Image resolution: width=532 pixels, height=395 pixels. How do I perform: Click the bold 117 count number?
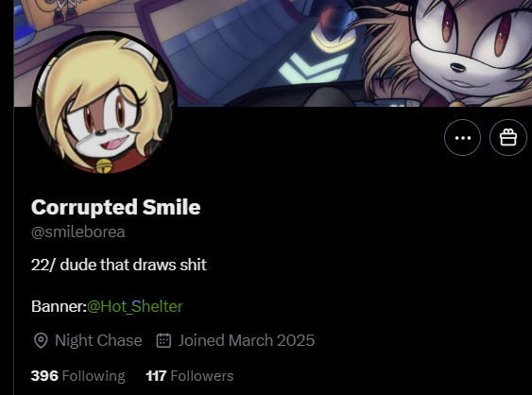(x=156, y=376)
